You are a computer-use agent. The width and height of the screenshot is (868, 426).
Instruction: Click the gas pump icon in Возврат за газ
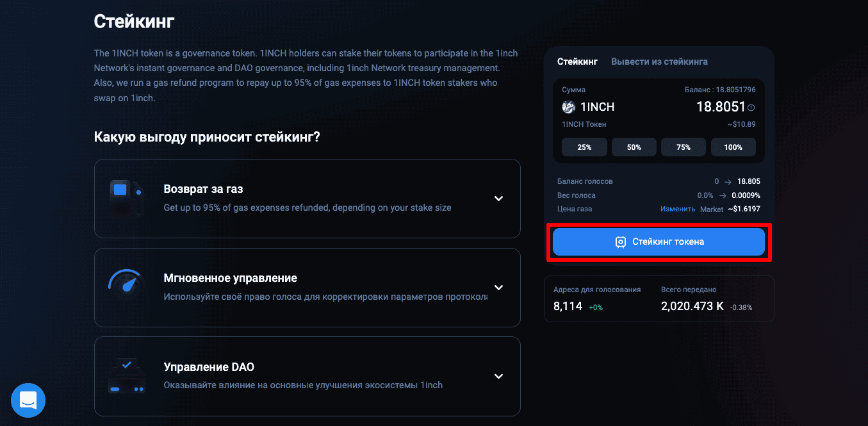pyautogui.click(x=126, y=199)
